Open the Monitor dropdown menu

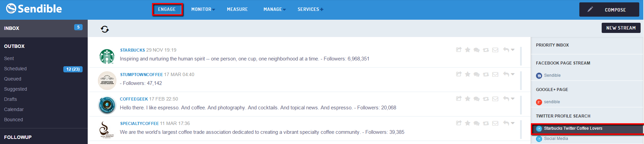click(x=203, y=10)
